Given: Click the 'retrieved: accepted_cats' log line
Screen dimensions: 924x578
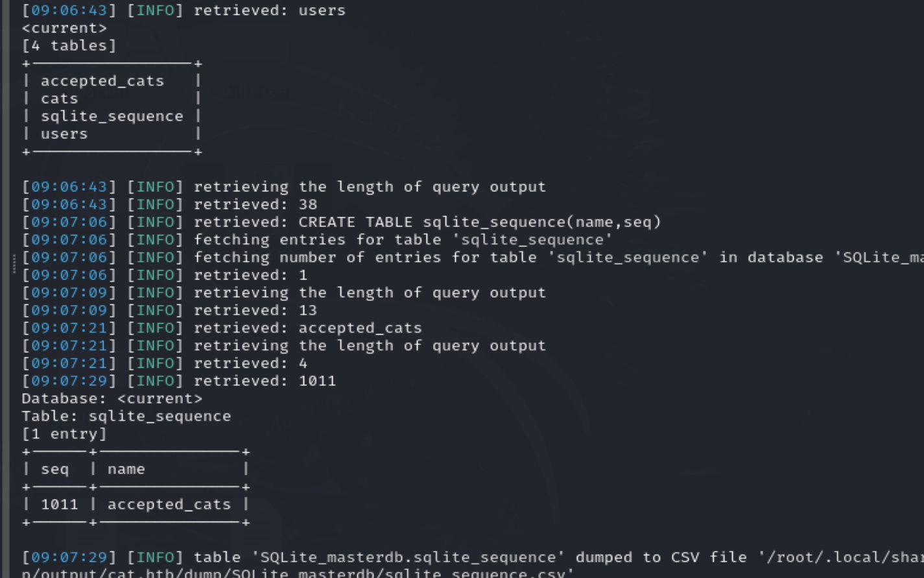Looking at the screenshot, I should tap(307, 328).
